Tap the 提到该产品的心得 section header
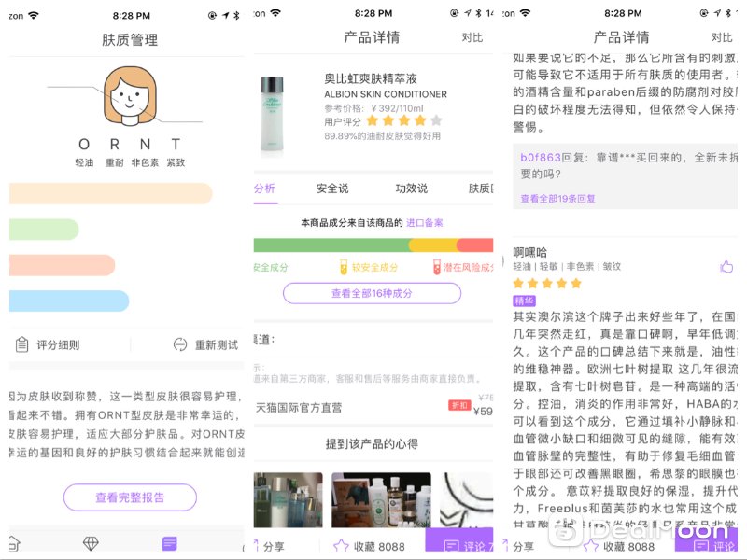Image resolution: width=747 pixels, height=560 pixels. (x=372, y=444)
